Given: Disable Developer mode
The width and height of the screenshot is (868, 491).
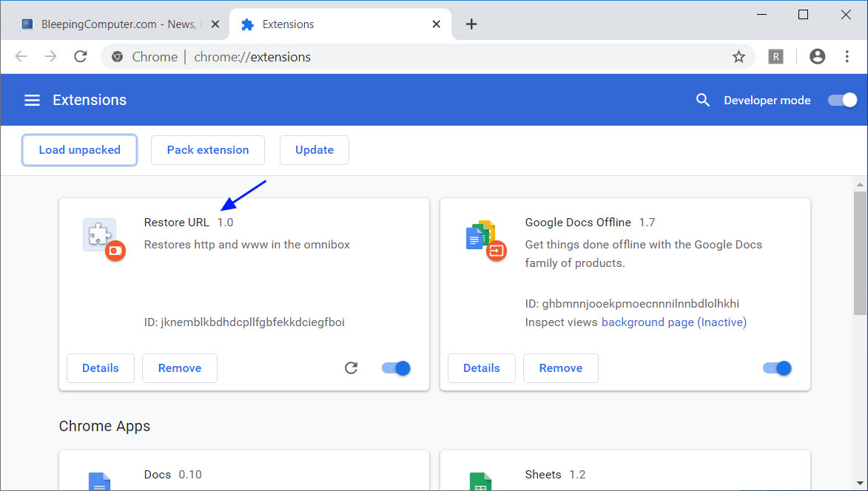Looking at the screenshot, I should tap(841, 99).
